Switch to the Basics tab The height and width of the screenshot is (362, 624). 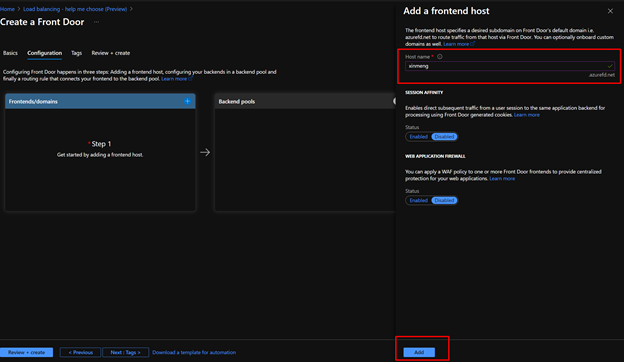coord(10,53)
